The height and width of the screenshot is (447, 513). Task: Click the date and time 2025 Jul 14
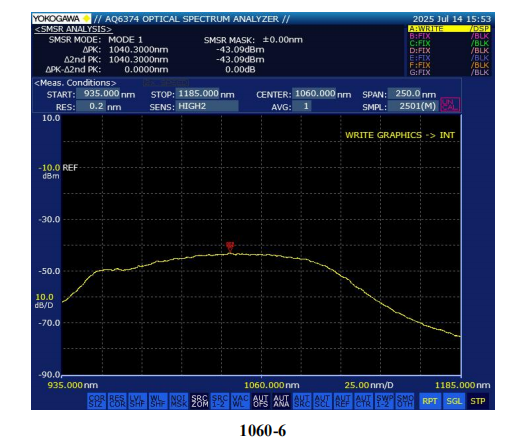tap(452, 19)
